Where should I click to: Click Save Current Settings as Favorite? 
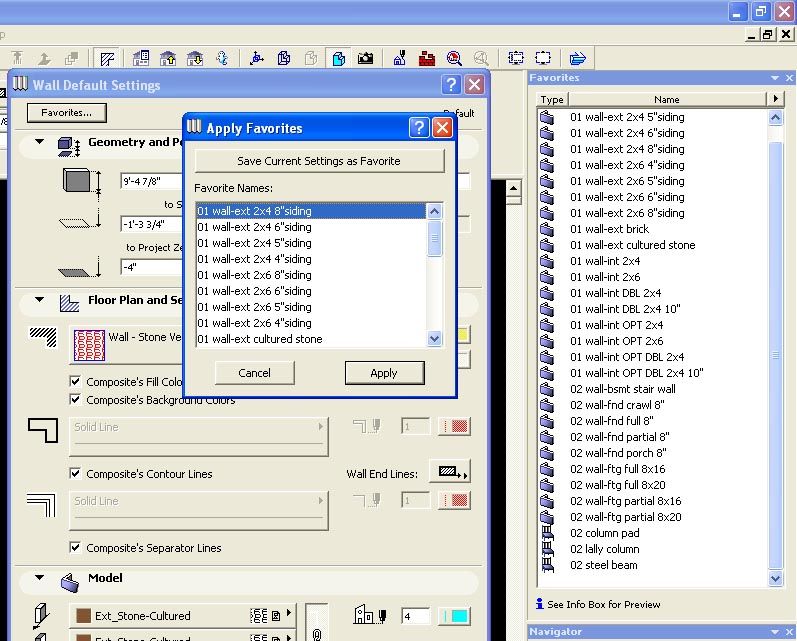coord(318,161)
